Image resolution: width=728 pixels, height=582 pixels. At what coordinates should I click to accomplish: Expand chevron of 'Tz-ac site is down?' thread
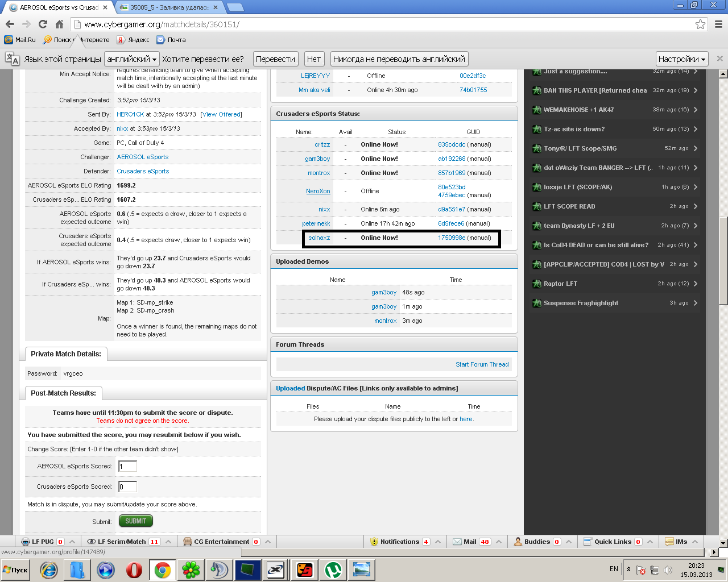click(x=696, y=129)
